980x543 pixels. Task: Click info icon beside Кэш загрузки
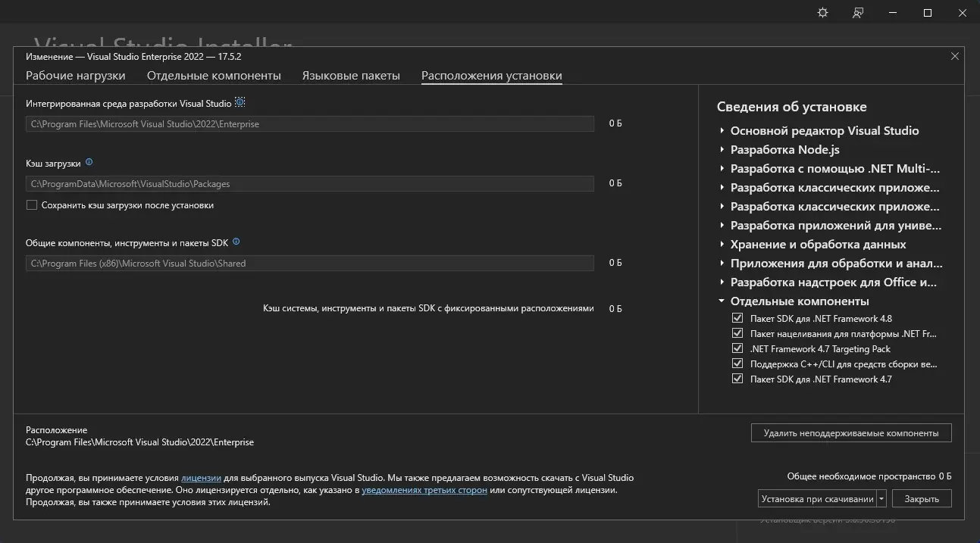[89, 161]
